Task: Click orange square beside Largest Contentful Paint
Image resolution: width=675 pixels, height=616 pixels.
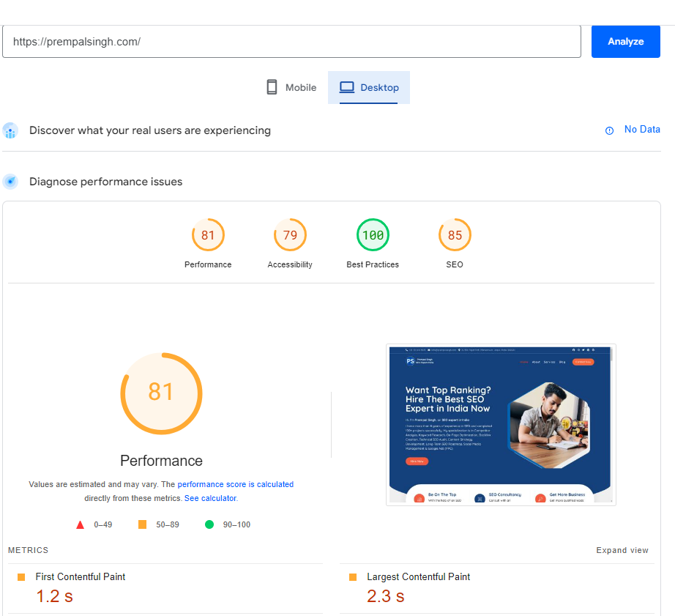Action: coord(353,577)
